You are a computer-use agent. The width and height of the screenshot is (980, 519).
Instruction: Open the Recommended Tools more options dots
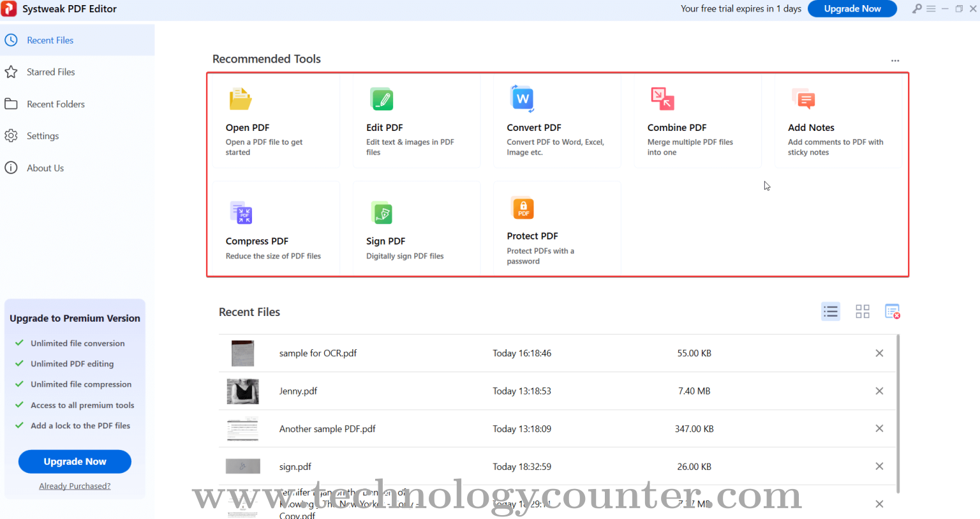pos(895,61)
